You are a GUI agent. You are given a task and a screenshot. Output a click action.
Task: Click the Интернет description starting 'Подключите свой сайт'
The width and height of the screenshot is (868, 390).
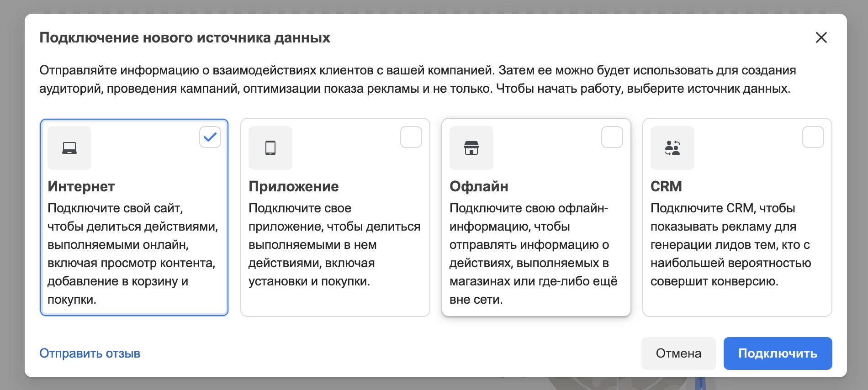(x=133, y=254)
